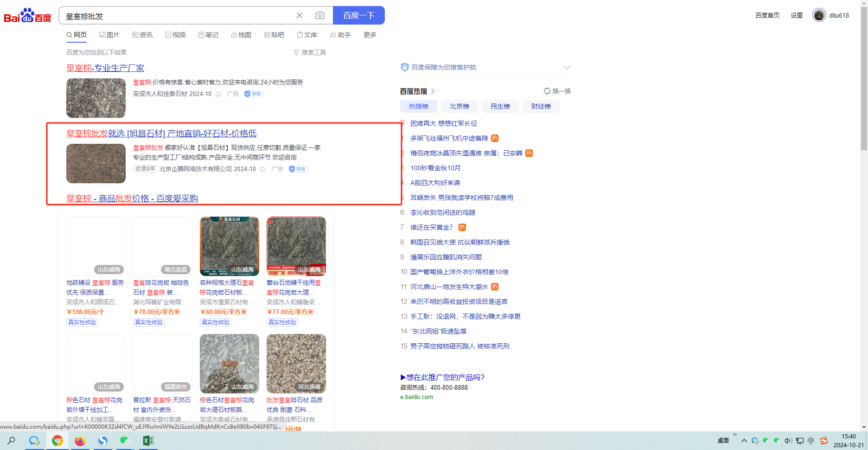Expand the 百度保障为您搜索护航 panel chevron

(567, 68)
